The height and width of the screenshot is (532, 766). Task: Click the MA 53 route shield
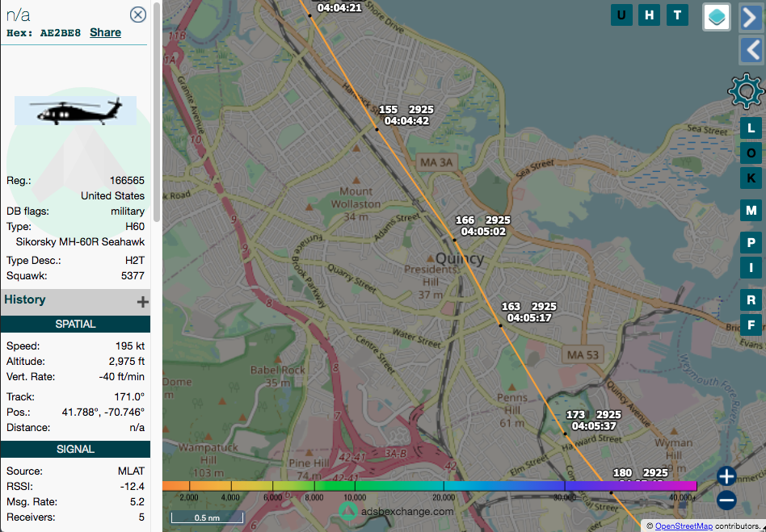(583, 355)
